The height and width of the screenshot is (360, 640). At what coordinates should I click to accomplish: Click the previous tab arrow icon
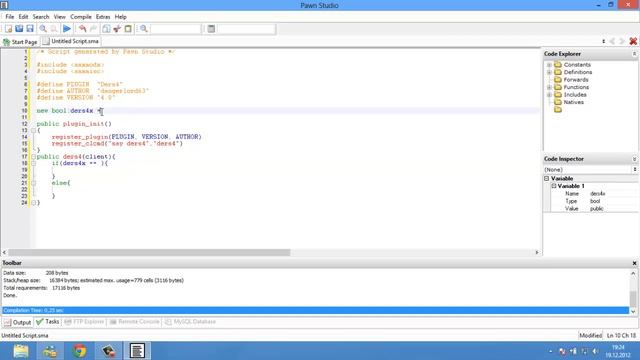[x=612, y=41]
